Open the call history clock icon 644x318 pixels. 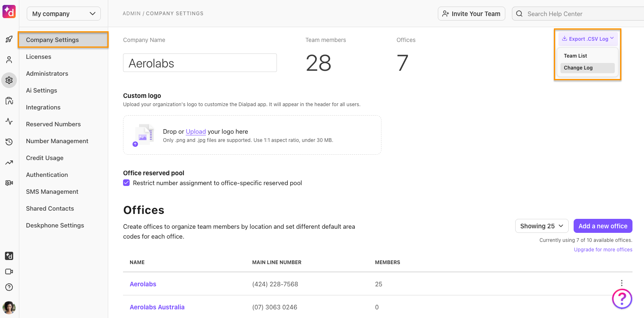click(x=9, y=142)
